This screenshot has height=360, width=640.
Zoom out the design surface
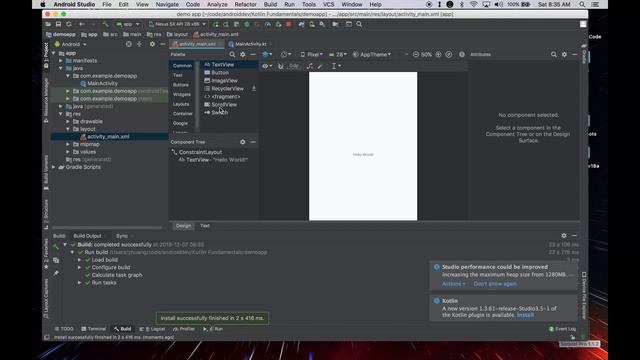(x=416, y=54)
